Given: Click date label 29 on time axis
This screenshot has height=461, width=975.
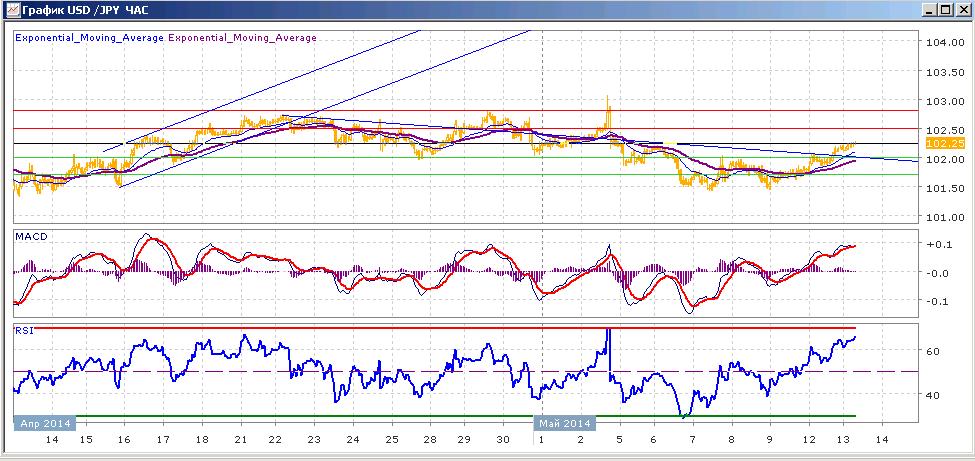Looking at the screenshot, I should tap(463, 440).
